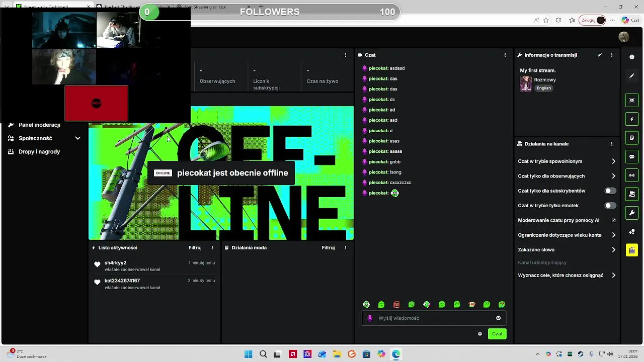Open options menu of Działania na kanale panel
This screenshot has width=644, height=362.
(612, 144)
